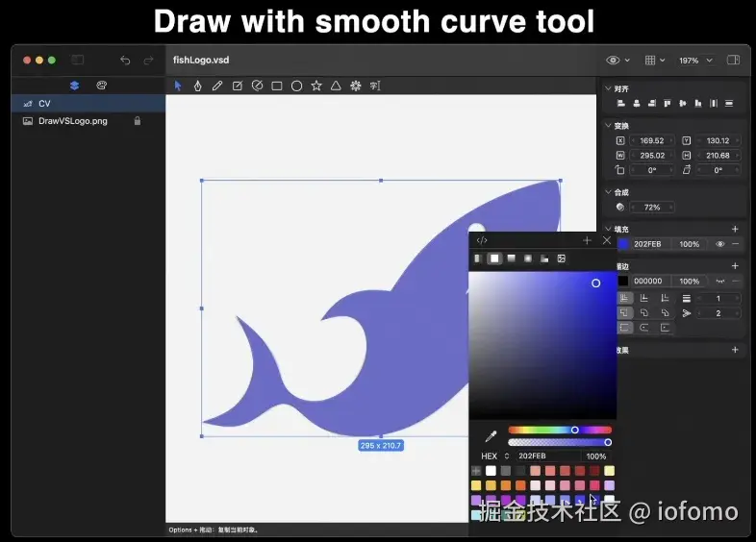Open the eye view options dropdown

click(x=617, y=61)
